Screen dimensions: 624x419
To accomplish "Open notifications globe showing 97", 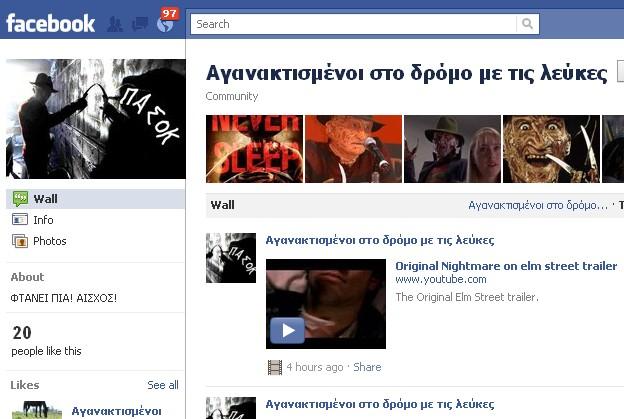I will point(166,22).
